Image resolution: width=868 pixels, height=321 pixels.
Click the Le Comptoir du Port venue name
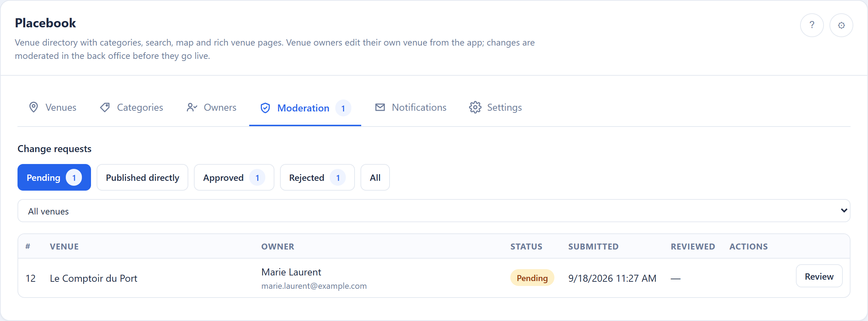[93, 278]
